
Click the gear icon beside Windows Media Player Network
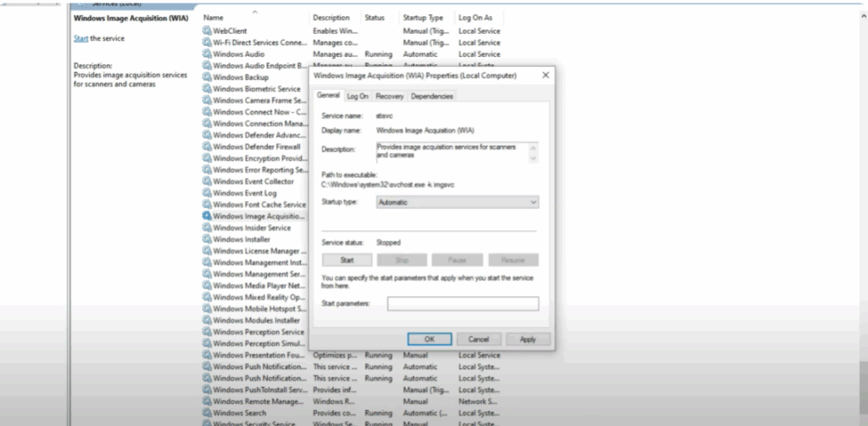point(207,286)
